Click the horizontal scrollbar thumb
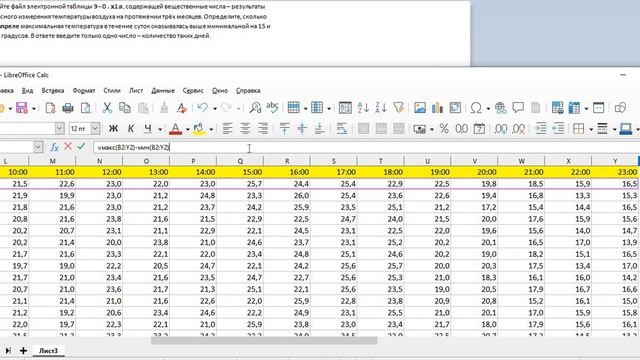Screen dimensions: 640x360 (264, 340)
